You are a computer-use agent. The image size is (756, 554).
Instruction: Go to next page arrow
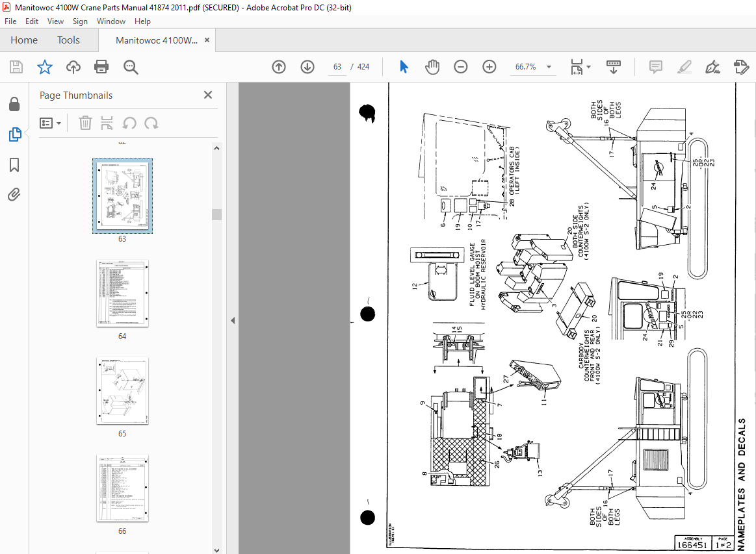tap(307, 67)
